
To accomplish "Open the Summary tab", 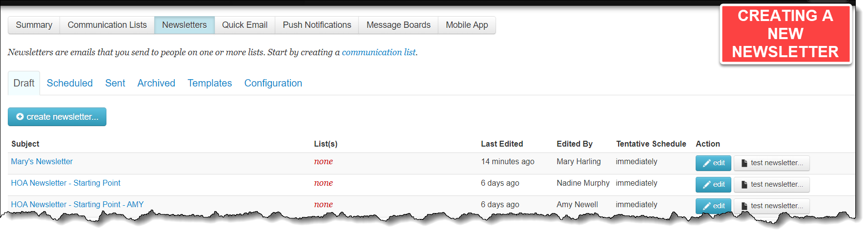I will pos(34,25).
